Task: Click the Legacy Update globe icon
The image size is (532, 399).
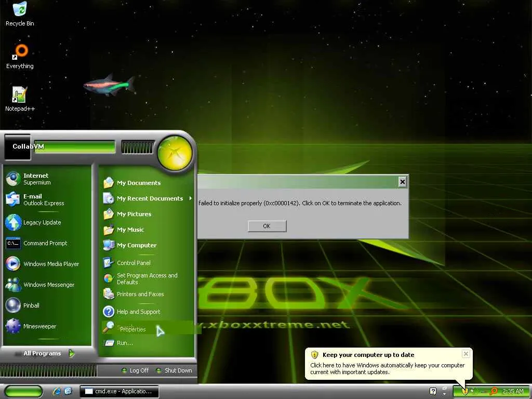Action: tap(13, 222)
